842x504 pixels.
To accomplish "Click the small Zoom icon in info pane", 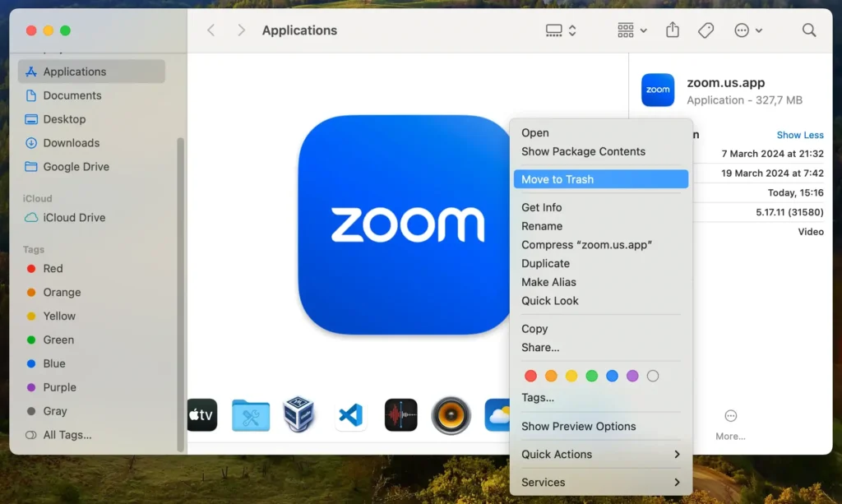I will (x=658, y=90).
